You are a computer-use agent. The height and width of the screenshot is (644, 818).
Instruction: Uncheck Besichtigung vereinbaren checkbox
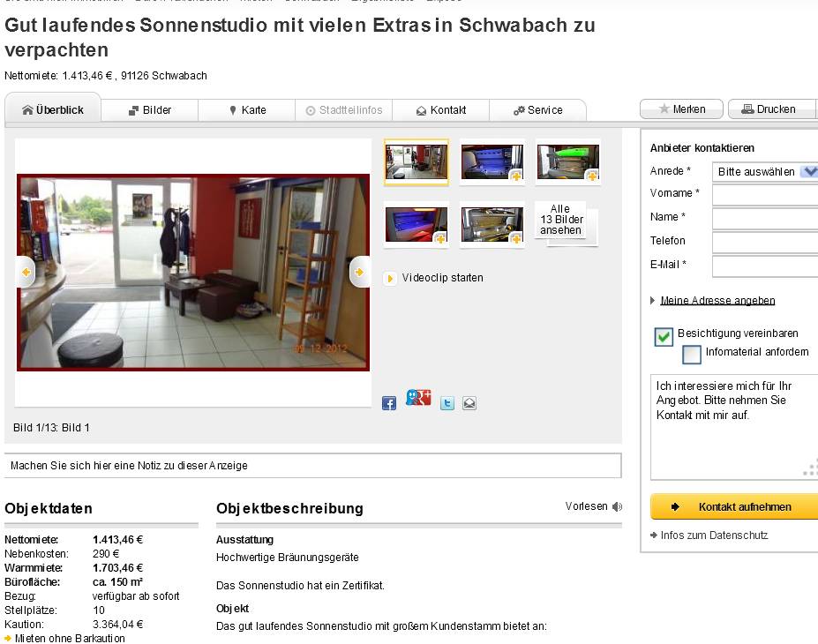(664, 337)
